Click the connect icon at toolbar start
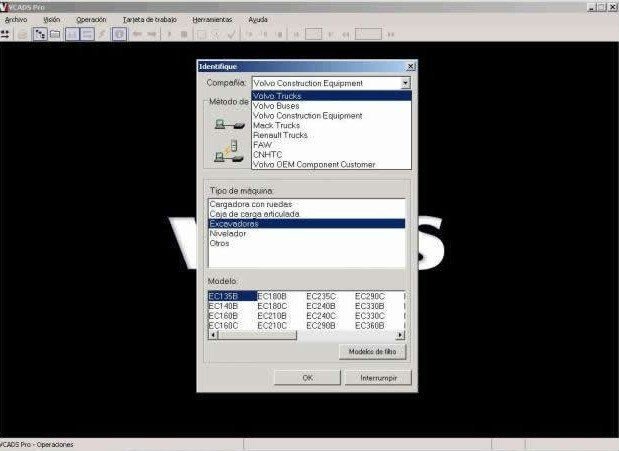619x451 pixels. click(x=6, y=33)
